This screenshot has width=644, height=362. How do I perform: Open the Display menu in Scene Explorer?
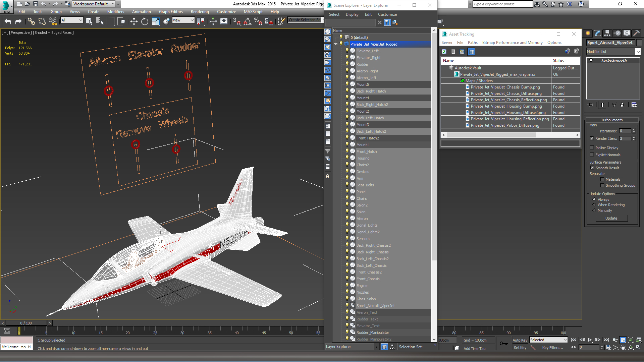(352, 14)
